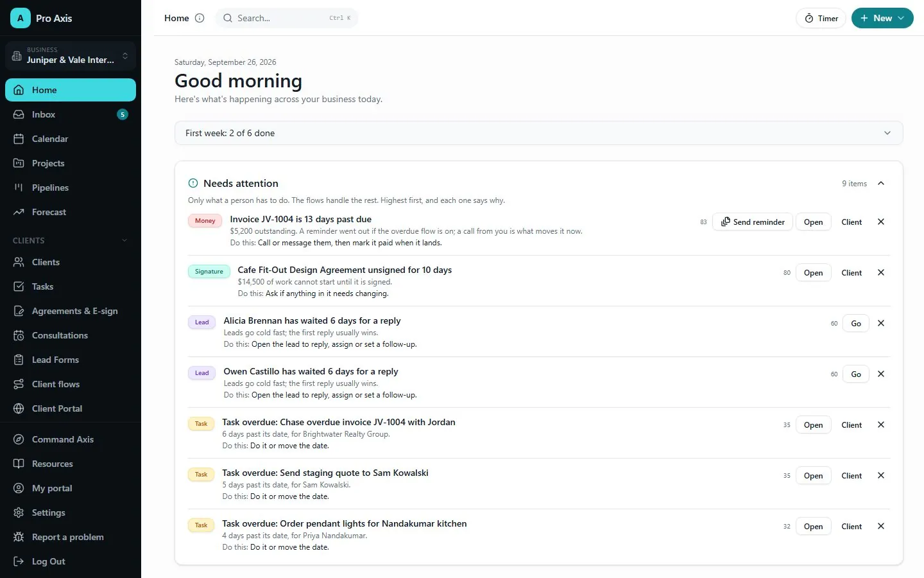The height and width of the screenshot is (578, 924).
Task: View client for Cafe Fit-Out Design Agreement
Action: 851,272
